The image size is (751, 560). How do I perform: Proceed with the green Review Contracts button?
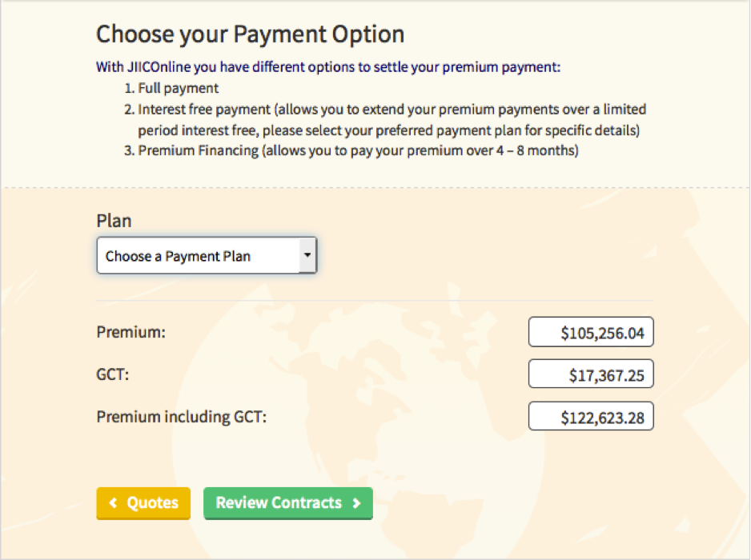[x=288, y=503]
